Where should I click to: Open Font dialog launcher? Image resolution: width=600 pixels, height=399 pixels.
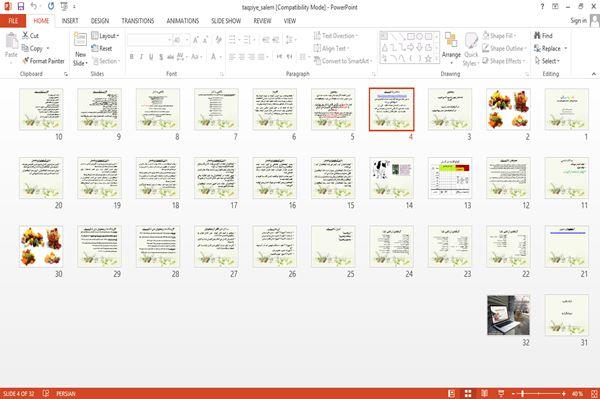tap(221, 74)
